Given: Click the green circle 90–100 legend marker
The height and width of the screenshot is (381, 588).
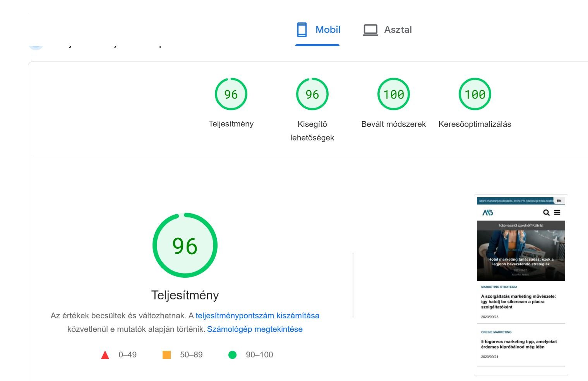Looking at the screenshot, I should click(232, 355).
